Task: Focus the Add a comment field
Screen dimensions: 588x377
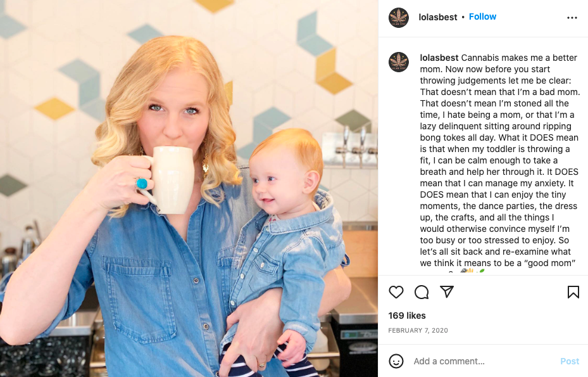Action: [484, 361]
